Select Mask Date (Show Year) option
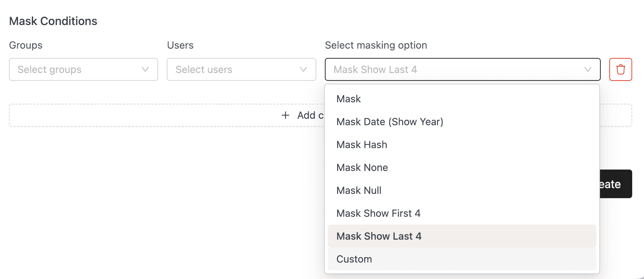This screenshot has width=644, height=279. (x=390, y=122)
